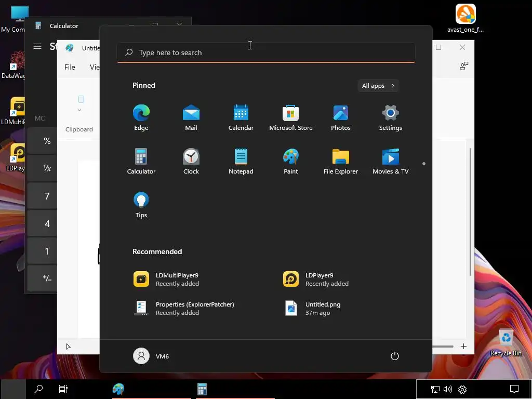Launch the pinned Photos app
This screenshot has width=532, height=399.
click(341, 118)
